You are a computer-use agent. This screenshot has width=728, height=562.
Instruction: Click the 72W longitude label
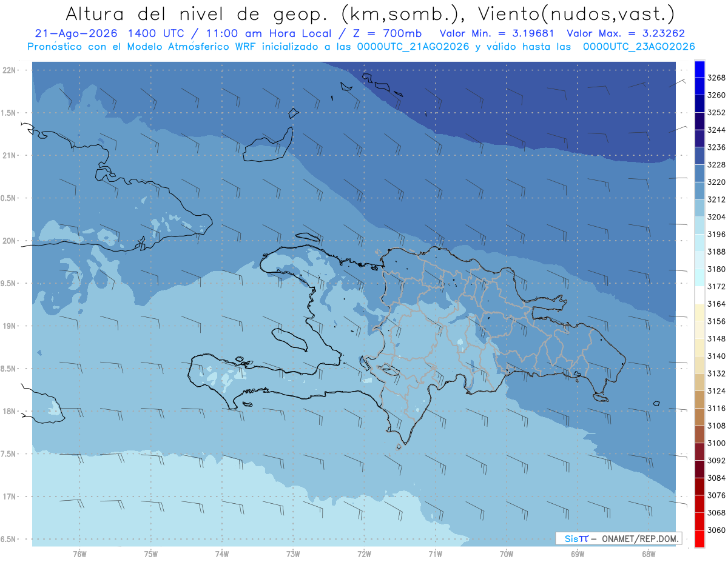(364, 554)
